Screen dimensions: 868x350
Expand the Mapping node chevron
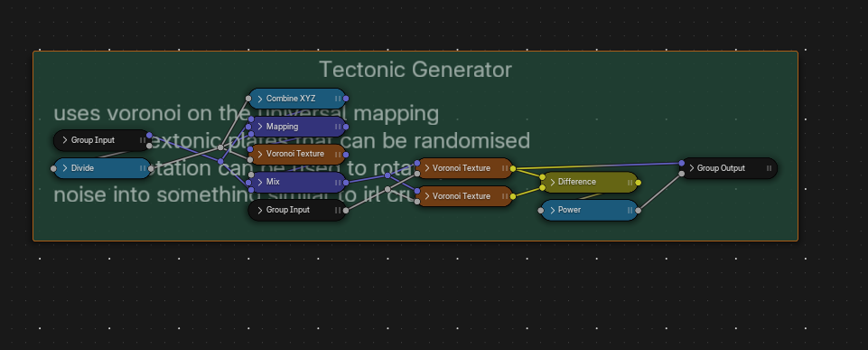tap(259, 127)
